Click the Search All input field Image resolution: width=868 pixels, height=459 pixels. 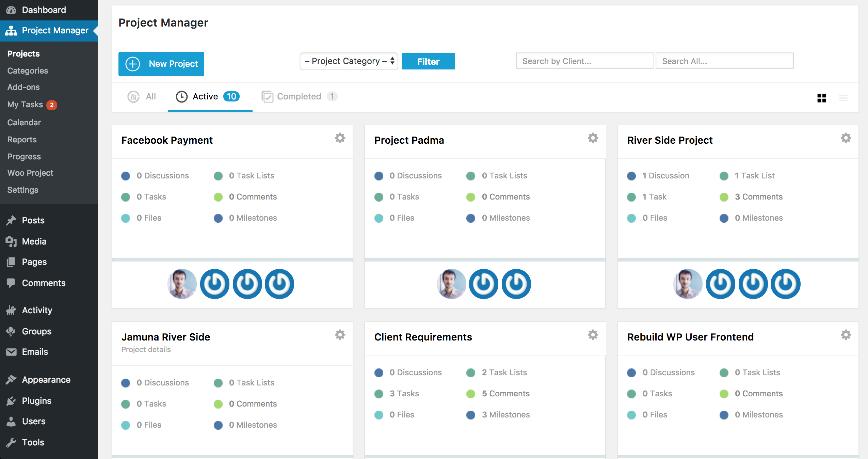point(724,62)
